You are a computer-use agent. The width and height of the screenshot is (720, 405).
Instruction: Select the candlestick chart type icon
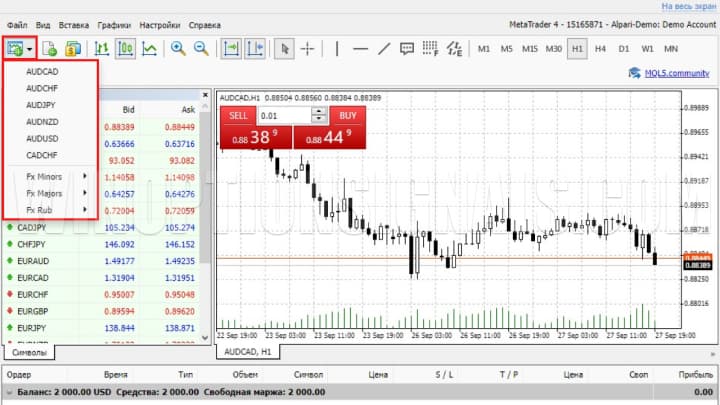point(125,48)
